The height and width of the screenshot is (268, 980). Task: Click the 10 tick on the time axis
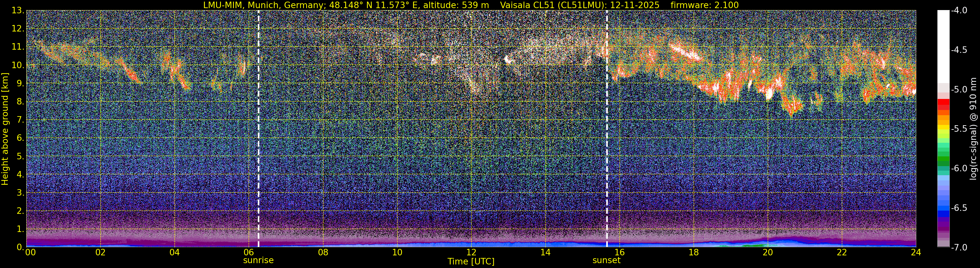point(397,252)
